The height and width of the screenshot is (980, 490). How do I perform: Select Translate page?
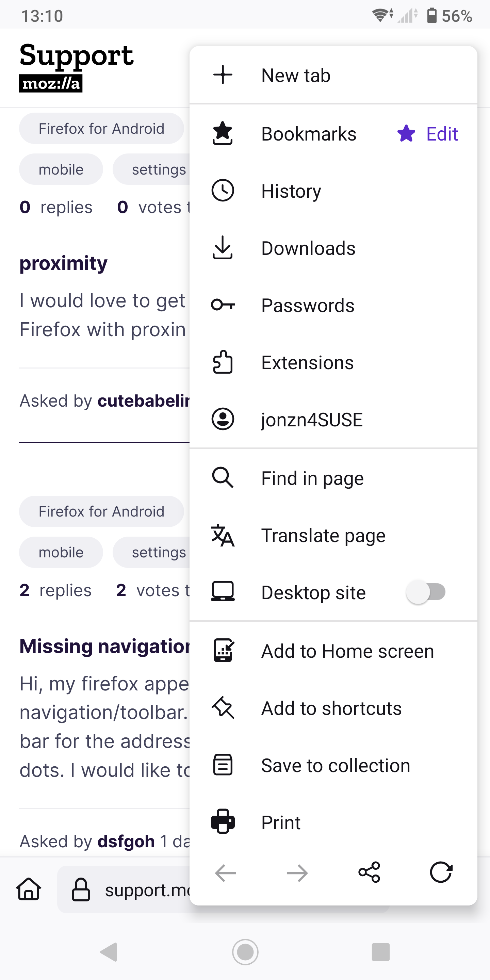tap(333, 535)
